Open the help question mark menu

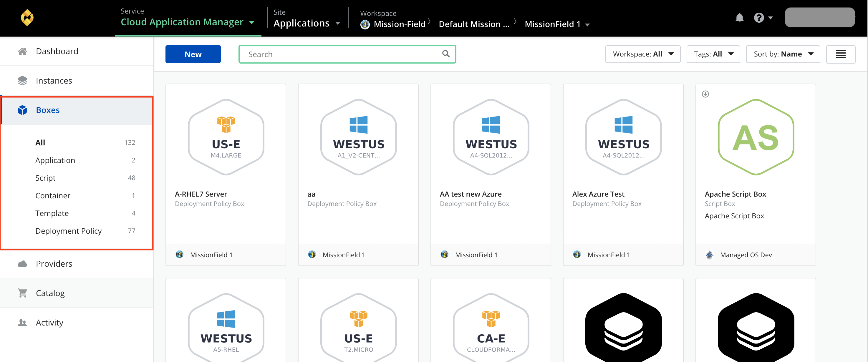point(759,17)
